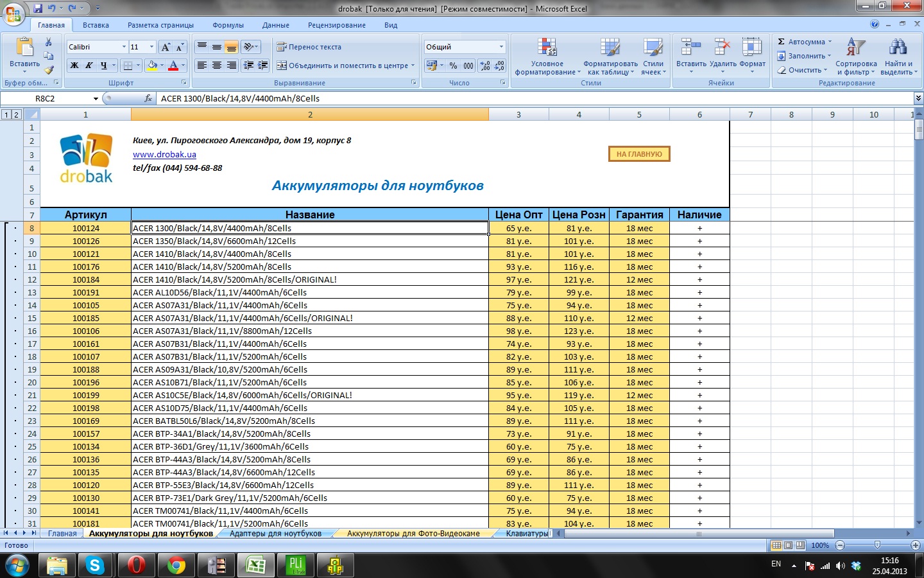
Task: Click the Insert cells (Вставить) button
Action: click(691, 55)
